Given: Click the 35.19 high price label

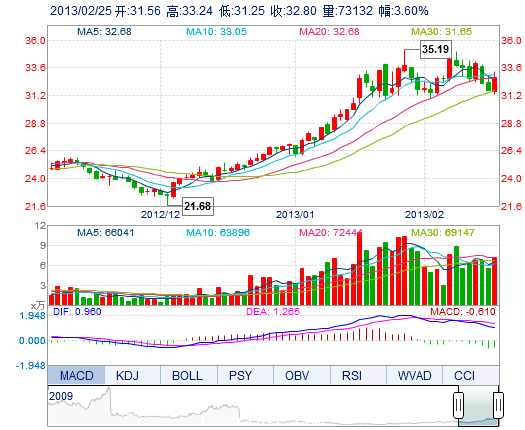Looking at the screenshot, I should click(x=435, y=49).
